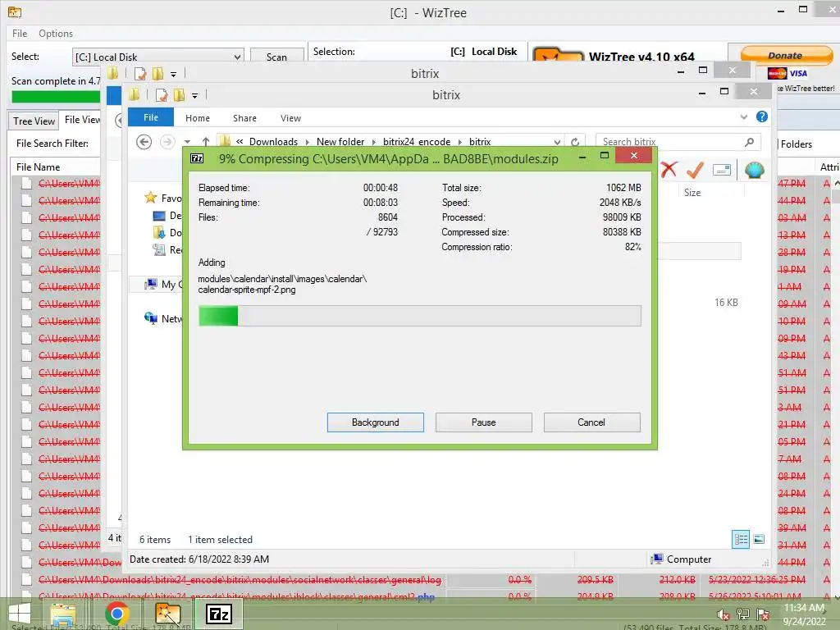840x630 pixels.
Task: Select Network in the navigation pane
Action: 163,319
